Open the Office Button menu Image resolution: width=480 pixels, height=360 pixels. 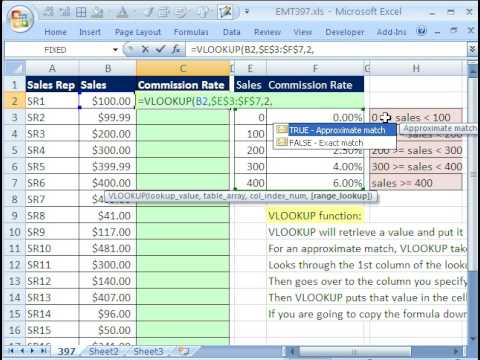tap(21, 19)
